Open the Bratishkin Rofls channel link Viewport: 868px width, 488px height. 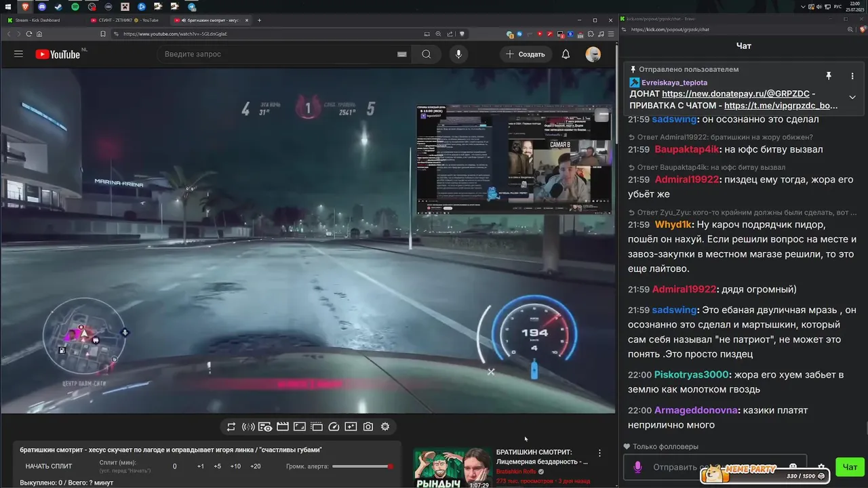pos(516,472)
